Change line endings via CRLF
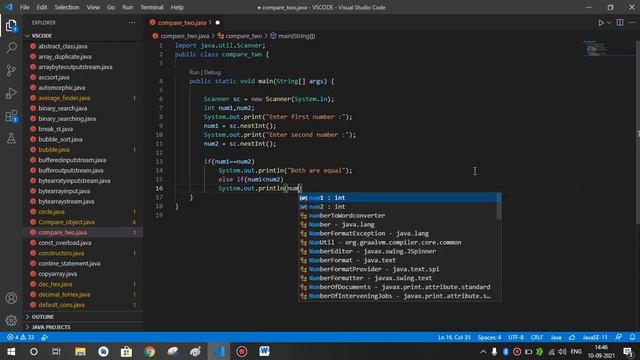640x360 pixels. click(x=536, y=338)
